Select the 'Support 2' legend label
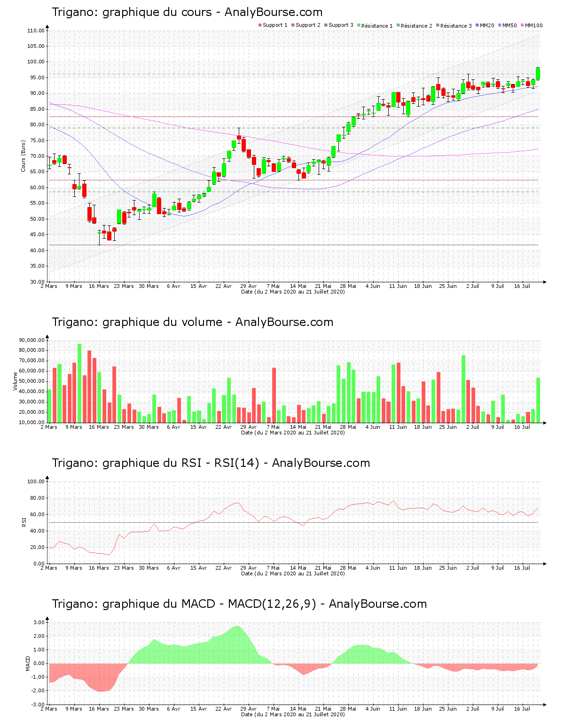 click(308, 25)
